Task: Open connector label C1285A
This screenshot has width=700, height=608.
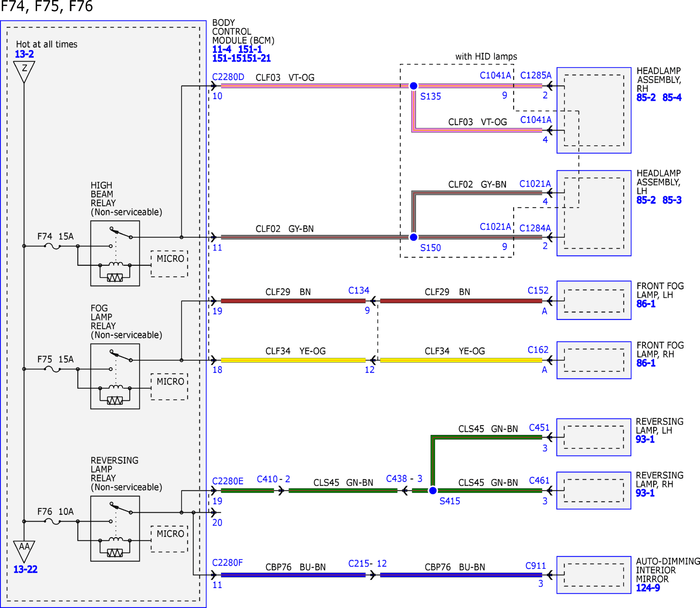Action: tap(536, 75)
